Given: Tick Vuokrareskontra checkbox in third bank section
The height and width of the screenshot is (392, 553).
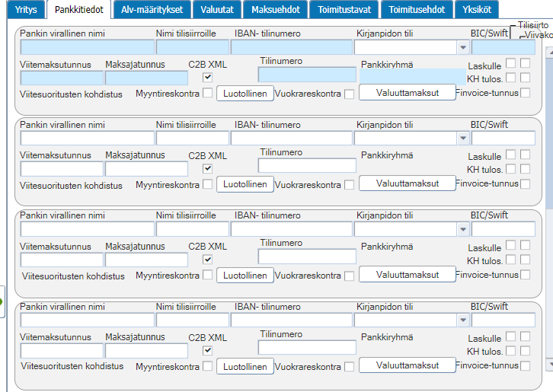Looking at the screenshot, I should point(349,276).
